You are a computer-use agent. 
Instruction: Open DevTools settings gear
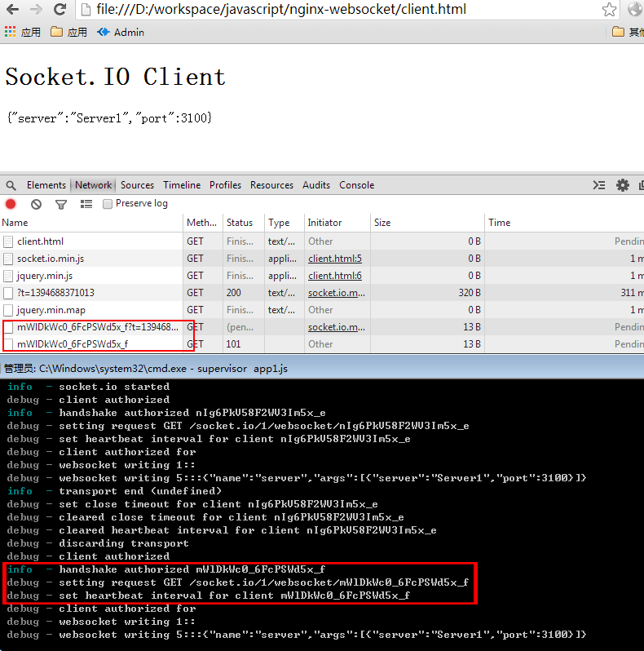tap(623, 185)
